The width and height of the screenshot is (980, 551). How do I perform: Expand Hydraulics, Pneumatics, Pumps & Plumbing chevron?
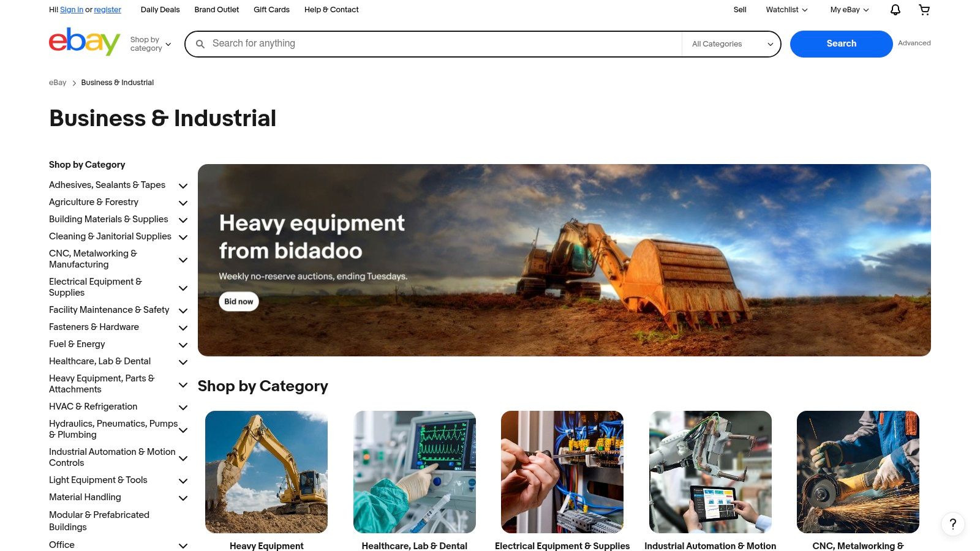point(183,430)
